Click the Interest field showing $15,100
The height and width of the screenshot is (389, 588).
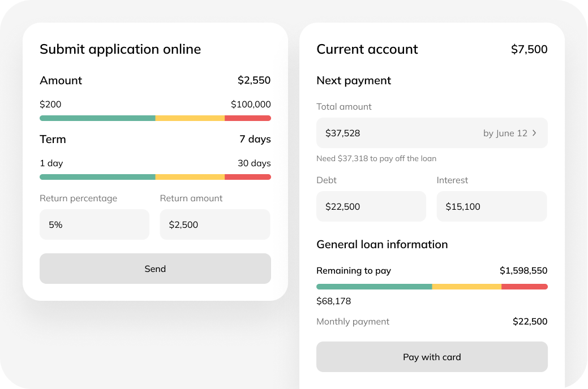[x=491, y=206]
